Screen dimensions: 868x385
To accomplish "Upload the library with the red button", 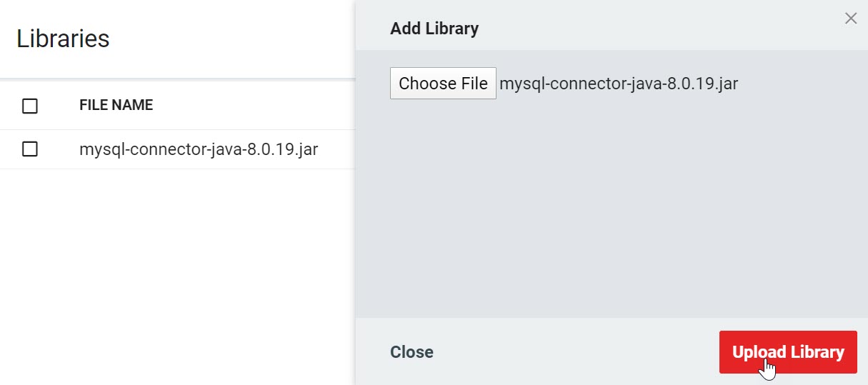I will (x=787, y=352).
